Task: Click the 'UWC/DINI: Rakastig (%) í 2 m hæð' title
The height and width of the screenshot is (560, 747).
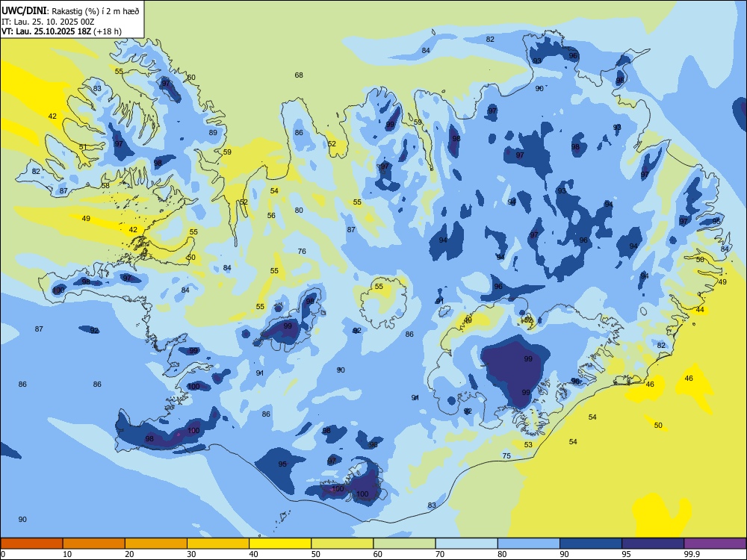Action: [x=70, y=10]
